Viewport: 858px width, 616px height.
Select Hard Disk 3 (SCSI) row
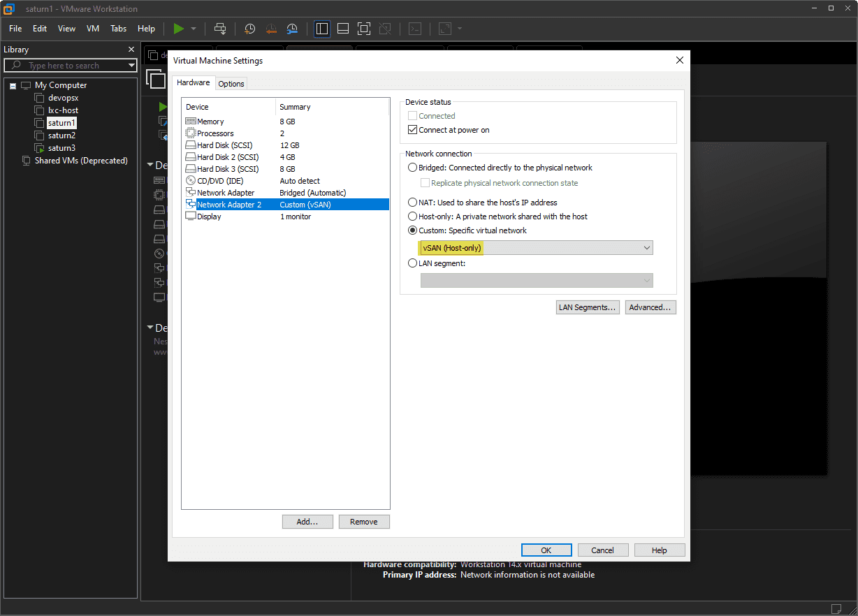(x=285, y=169)
